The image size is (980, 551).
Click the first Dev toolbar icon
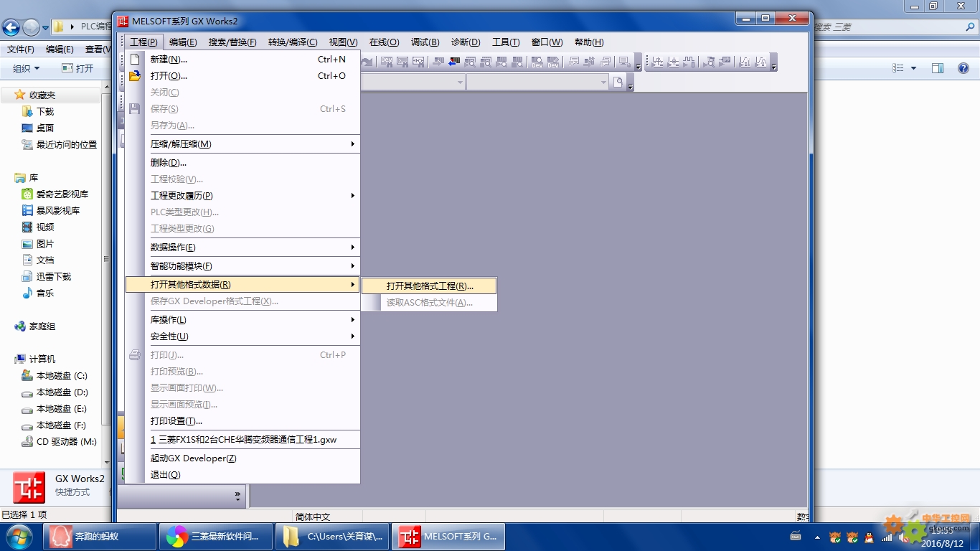537,62
